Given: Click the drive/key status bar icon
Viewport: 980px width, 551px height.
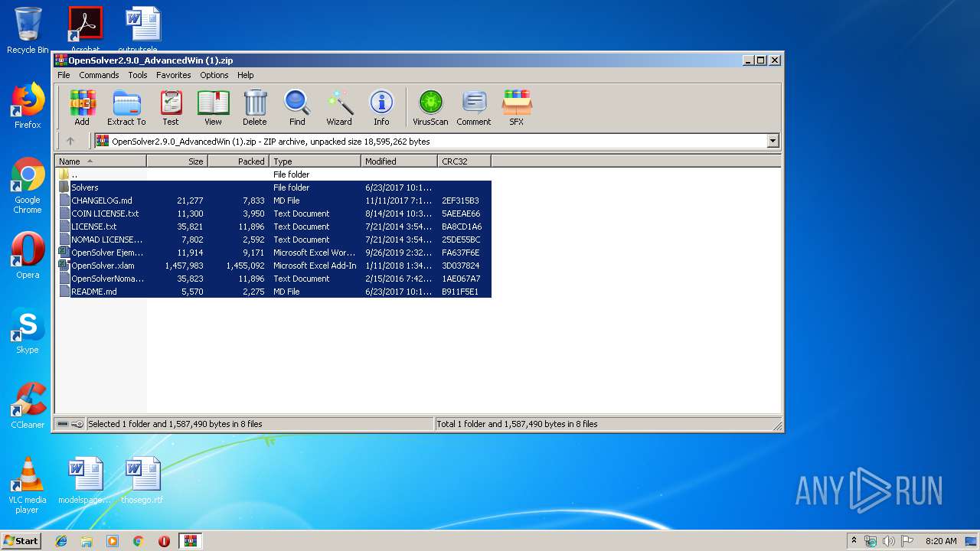Looking at the screenshot, I should point(70,424).
